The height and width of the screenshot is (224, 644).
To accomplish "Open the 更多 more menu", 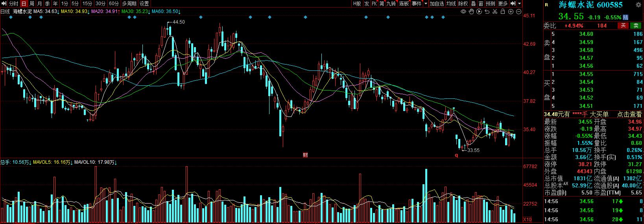I will [x=503, y=4].
